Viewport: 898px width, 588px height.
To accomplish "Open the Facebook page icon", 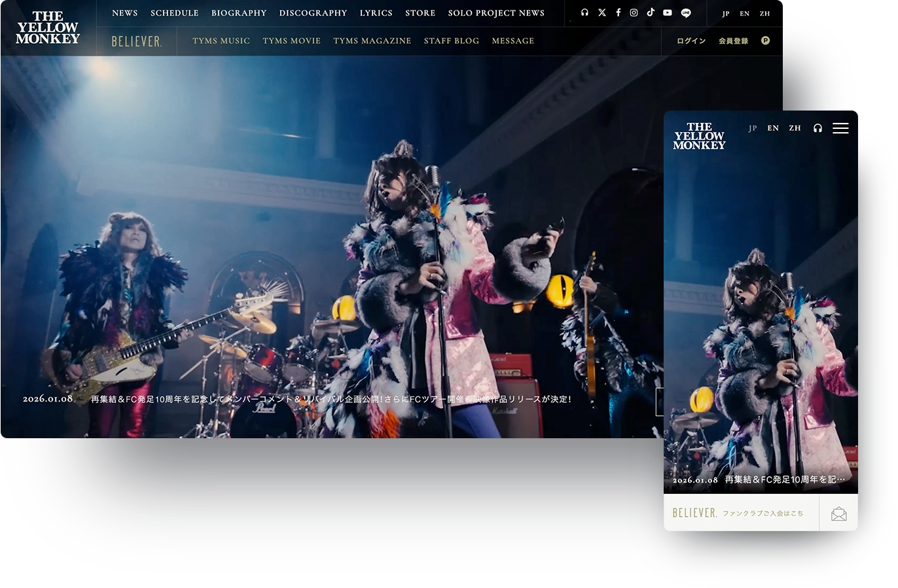I will [x=618, y=12].
